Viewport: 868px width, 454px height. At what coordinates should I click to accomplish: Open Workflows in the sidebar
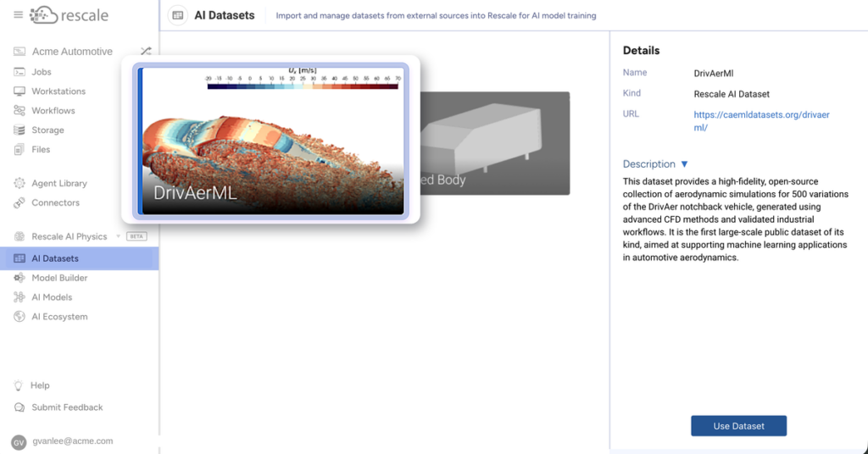coord(53,111)
